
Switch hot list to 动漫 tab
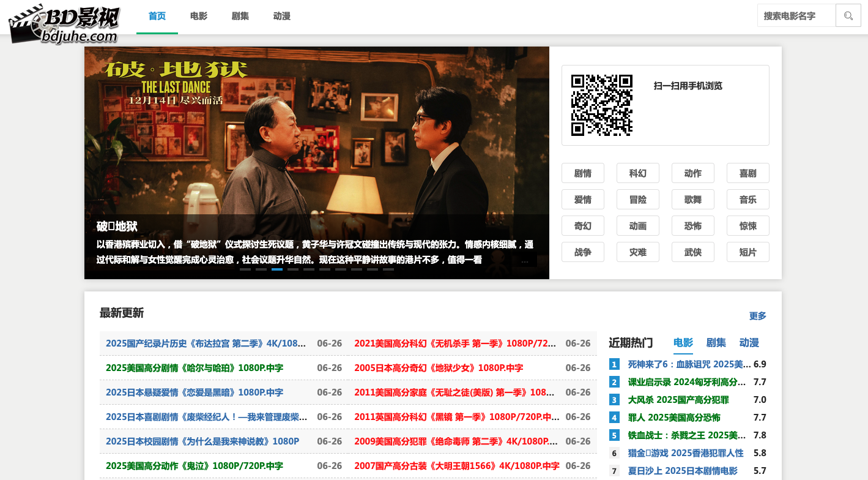tap(749, 343)
